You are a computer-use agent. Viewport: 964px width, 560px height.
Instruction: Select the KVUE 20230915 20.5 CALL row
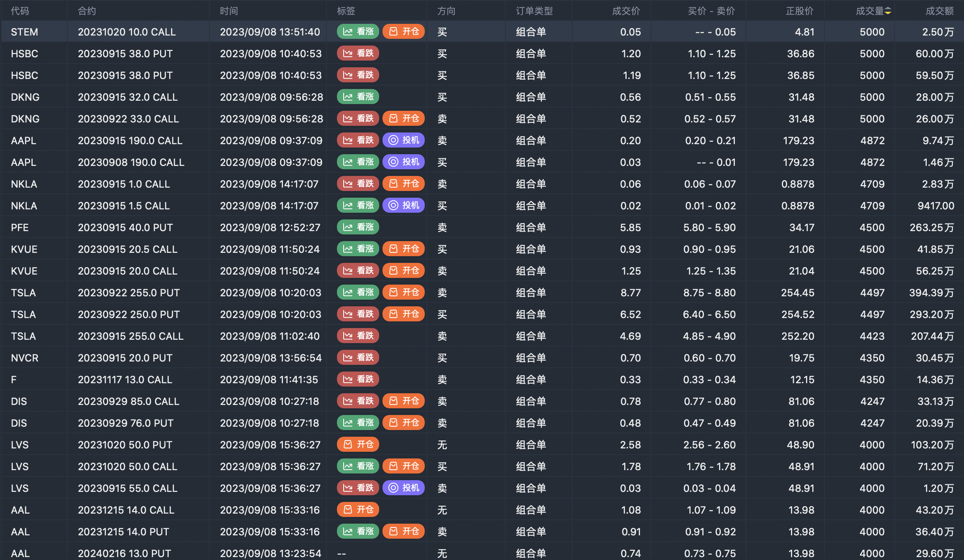(x=128, y=249)
